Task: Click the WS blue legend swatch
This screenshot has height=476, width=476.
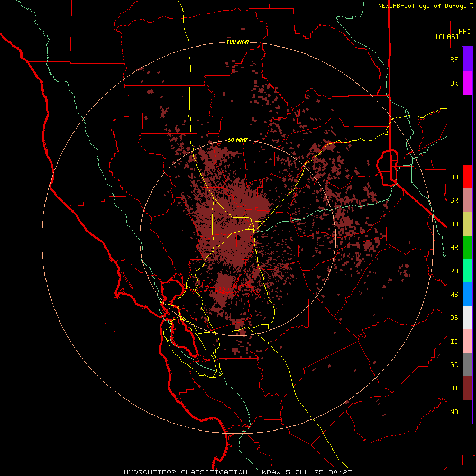Action: click(x=467, y=294)
